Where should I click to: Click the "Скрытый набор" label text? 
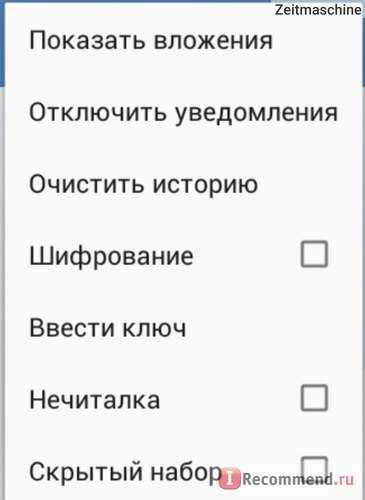click(125, 472)
